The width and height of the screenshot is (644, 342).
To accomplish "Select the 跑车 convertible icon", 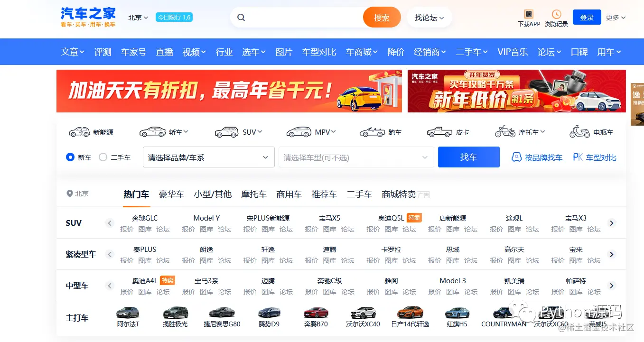I will [x=372, y=132].
